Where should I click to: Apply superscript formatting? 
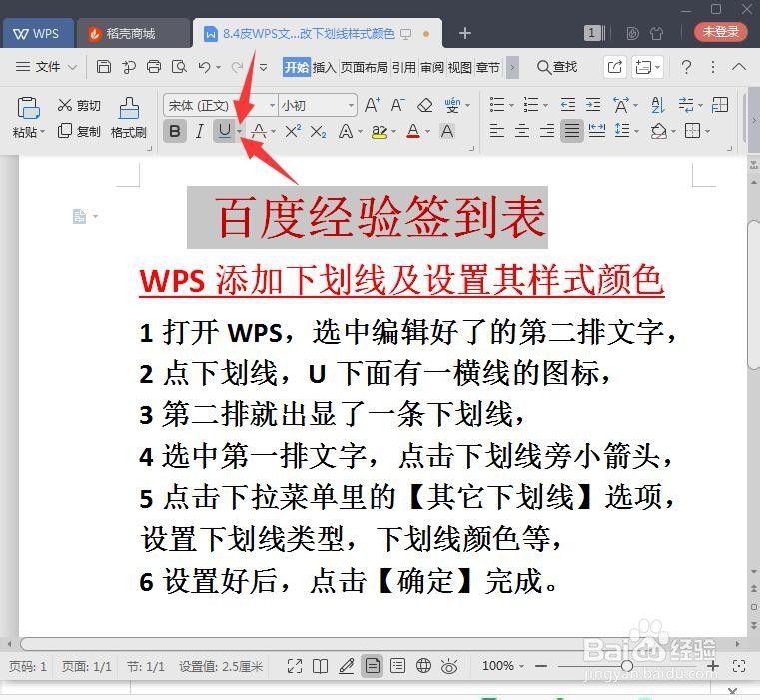(293, 131)
